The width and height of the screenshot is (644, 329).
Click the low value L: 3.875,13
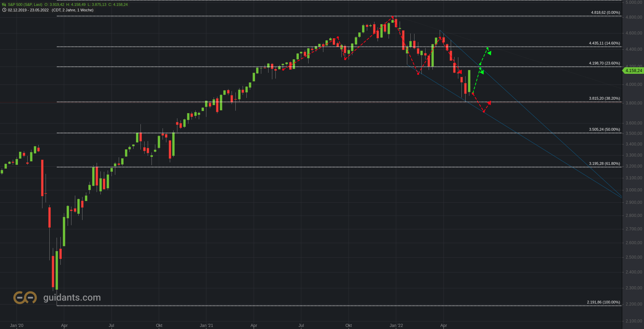coord(97,4)
